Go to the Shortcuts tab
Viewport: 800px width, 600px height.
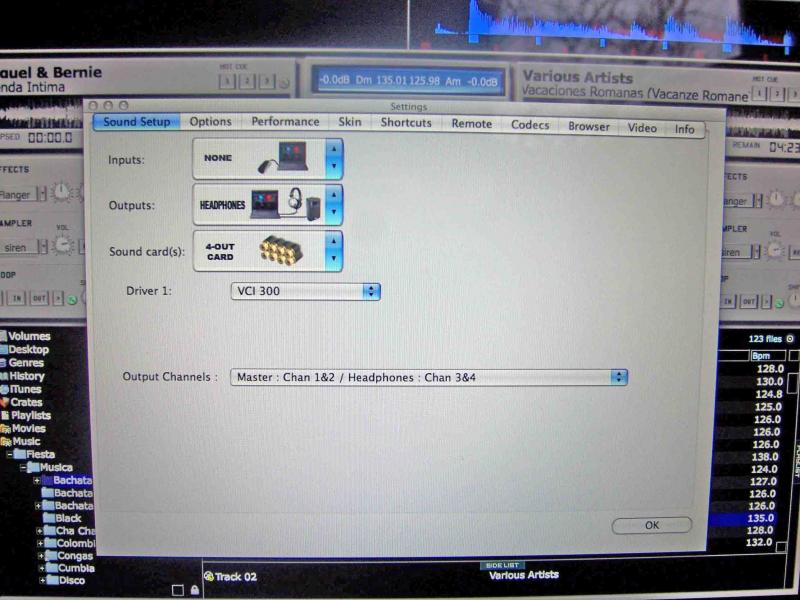[406, 123]
